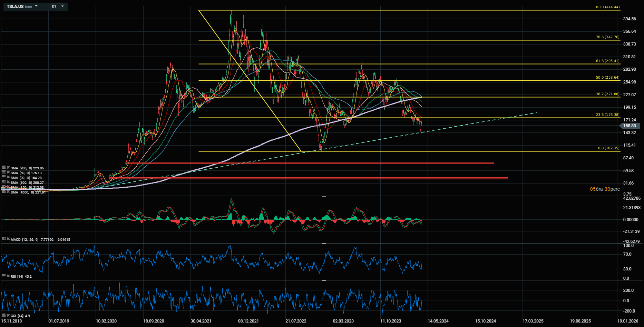Select the yellow diagonal Fibonacci trend line
The image size is (644, 327).
[x=250, y=81]
